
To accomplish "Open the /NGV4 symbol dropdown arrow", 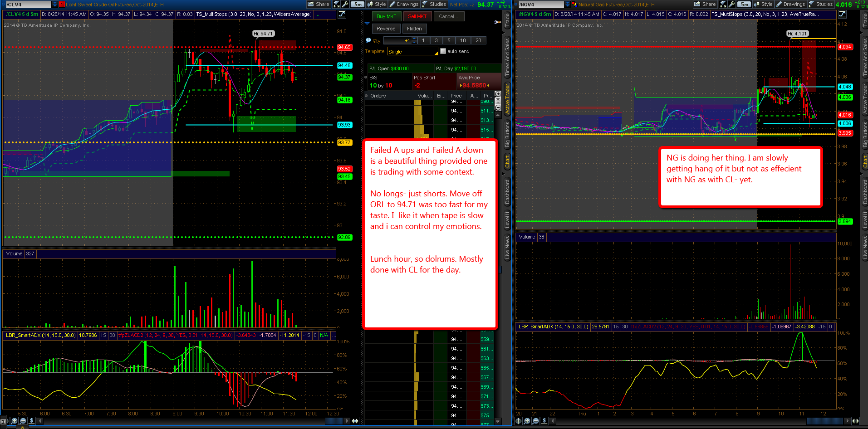I will pos(568,5).
